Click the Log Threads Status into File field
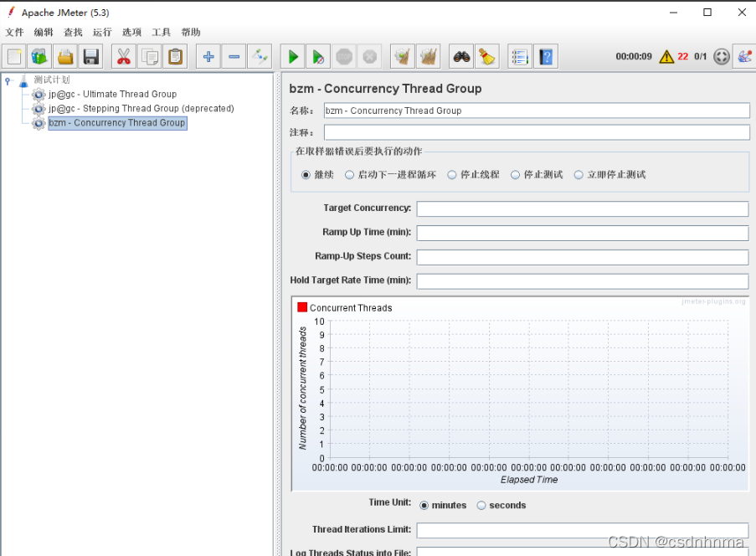 [583, 552]
